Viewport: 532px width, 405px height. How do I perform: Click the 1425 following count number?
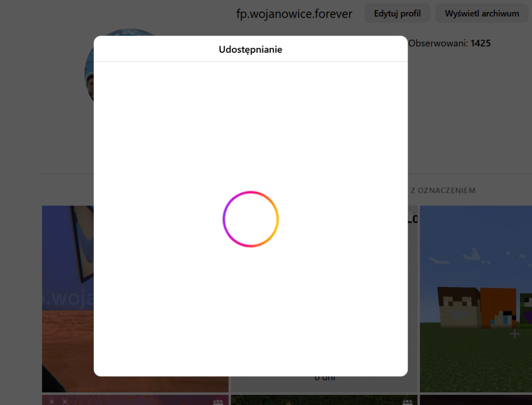(480, 43)
